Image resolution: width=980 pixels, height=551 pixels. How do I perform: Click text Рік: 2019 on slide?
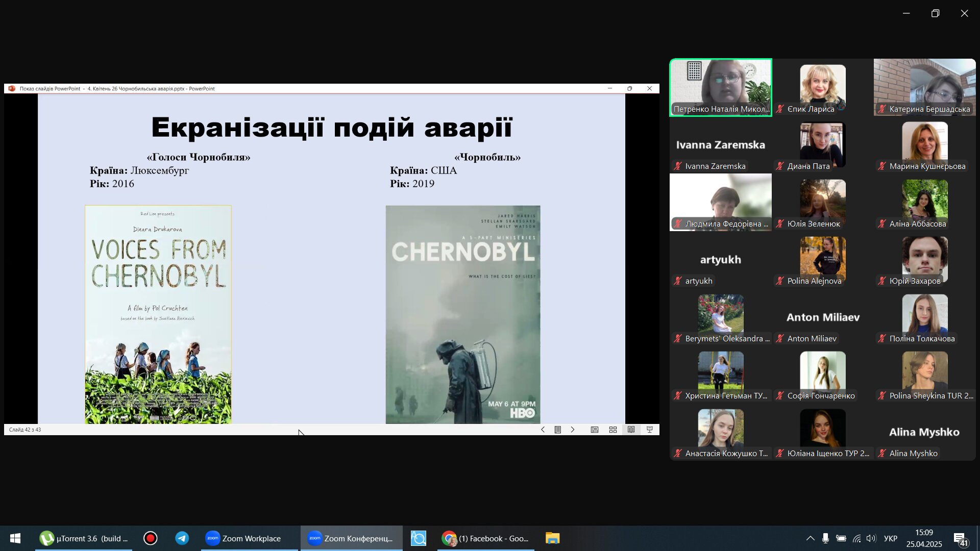[412, 184]
